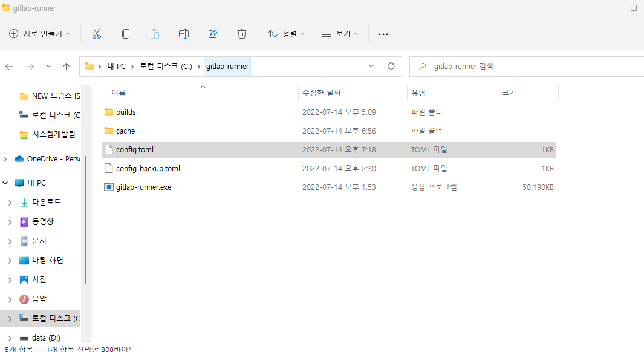
Task: Collapse the 내 PC tree node
Action: [x=5, y=183]
